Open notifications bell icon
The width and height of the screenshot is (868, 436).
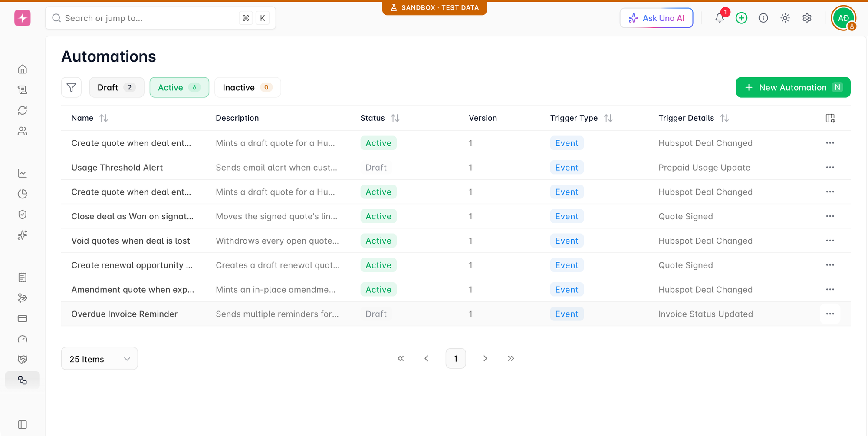click(720, 18)
